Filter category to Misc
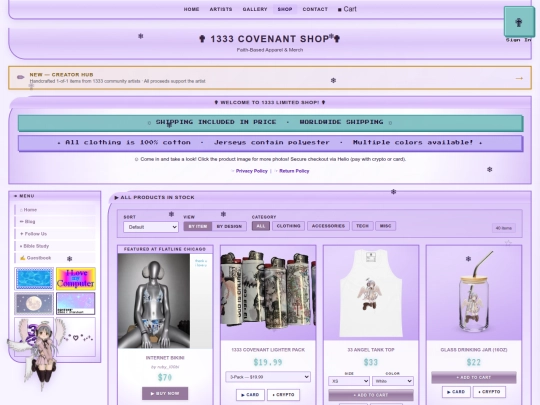Screen dimensions: 540x405 [385, 226]
